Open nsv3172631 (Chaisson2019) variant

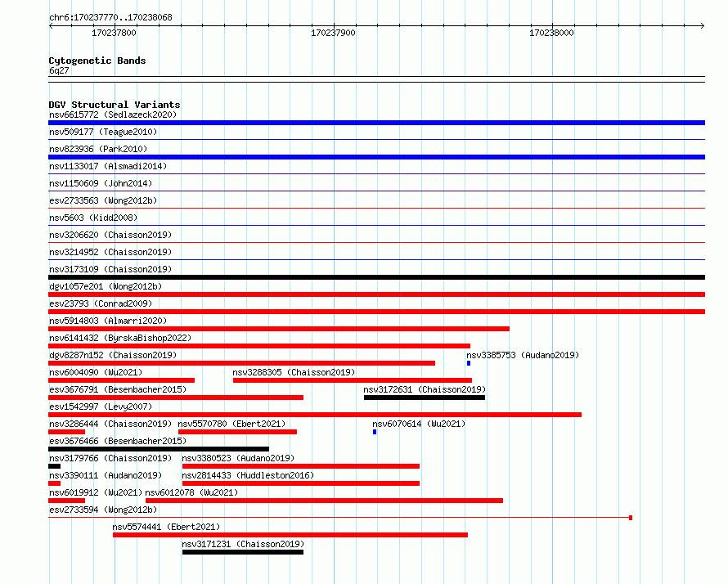(x=425, y=389)
